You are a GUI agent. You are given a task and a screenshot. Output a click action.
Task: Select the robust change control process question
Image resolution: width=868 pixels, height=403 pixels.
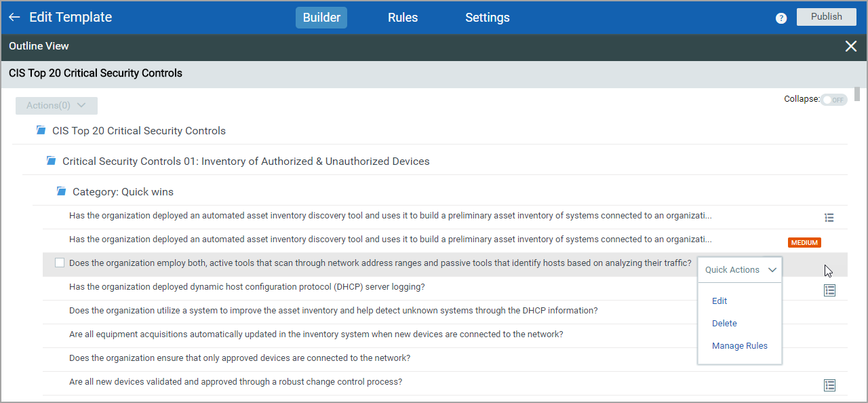coord(236,382)
